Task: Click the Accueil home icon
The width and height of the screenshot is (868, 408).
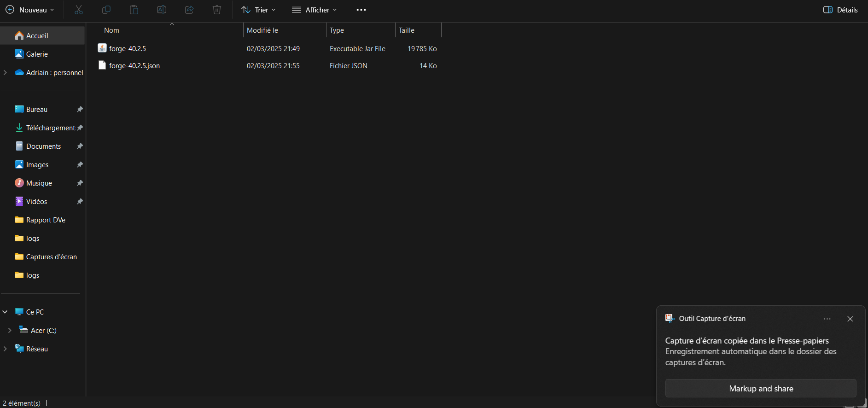Action: coord(19,35)
